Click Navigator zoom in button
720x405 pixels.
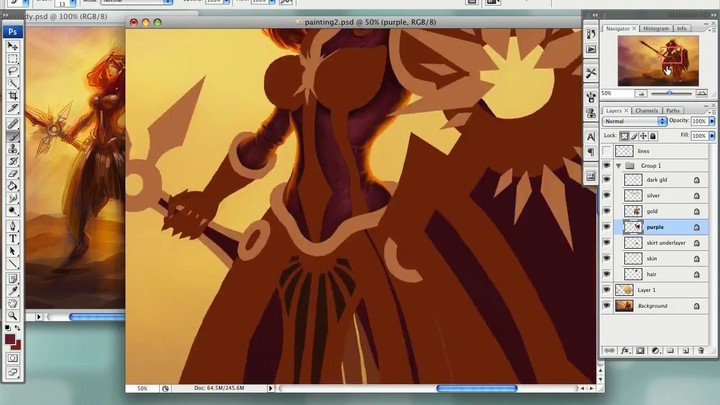(x=701, y=93)
